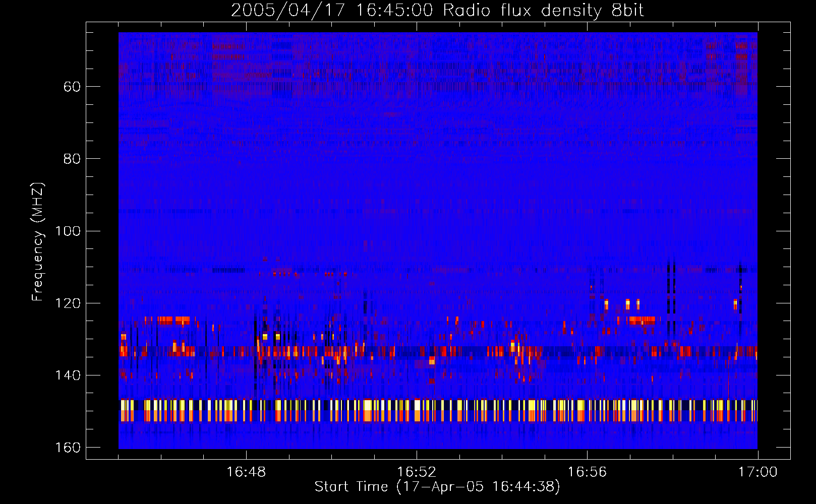Image resolution: width=816 pixels, height=504 pixels.
Task: Click the "Start Time (17-Apr-05 16:44:38)" axis label
Action: point(437,487)
